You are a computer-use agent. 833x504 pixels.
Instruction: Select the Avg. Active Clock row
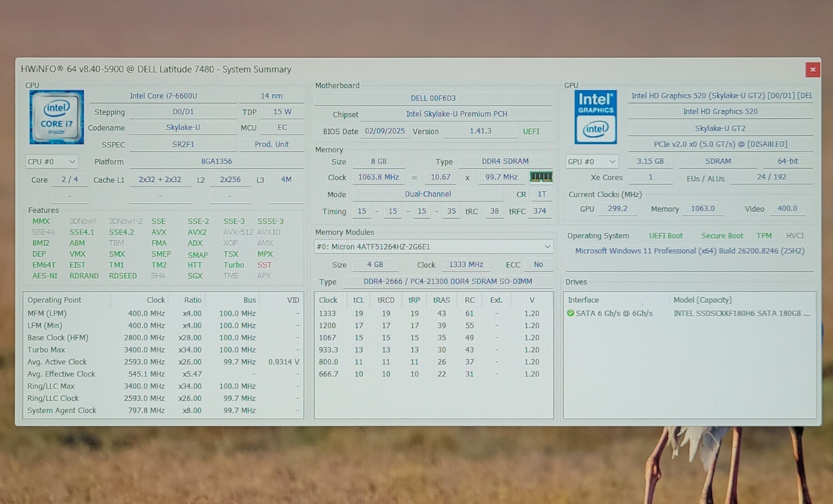point(163,362)
